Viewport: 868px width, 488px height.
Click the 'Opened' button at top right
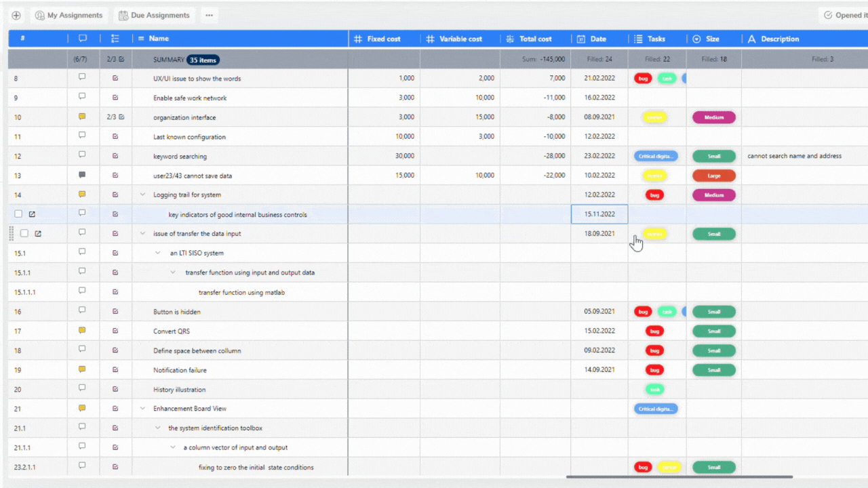coord(844,16)
